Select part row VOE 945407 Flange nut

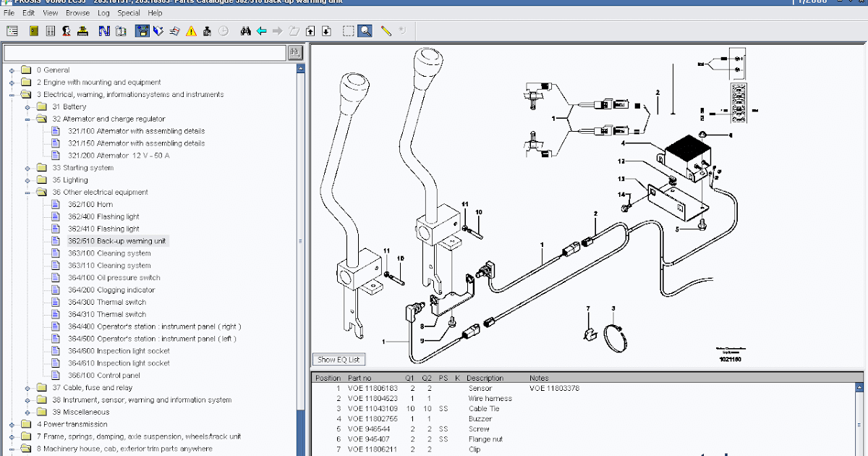(586, 439)
